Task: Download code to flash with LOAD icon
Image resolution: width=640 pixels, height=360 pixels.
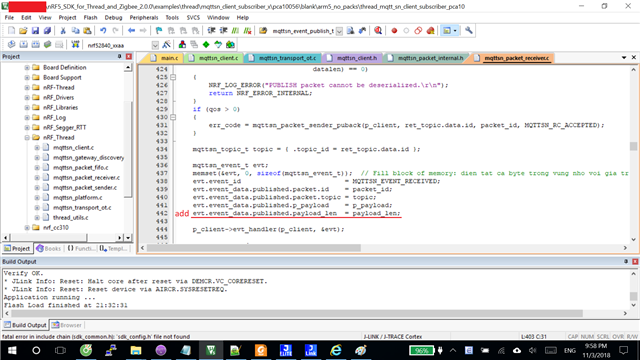Action: pyautogui.click(x=75, y=44)
